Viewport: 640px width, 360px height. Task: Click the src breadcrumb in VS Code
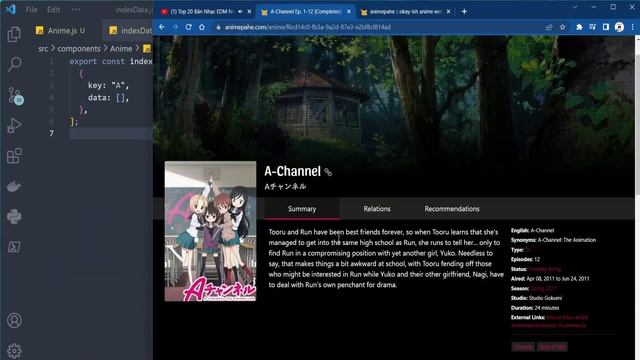(43, 49)
